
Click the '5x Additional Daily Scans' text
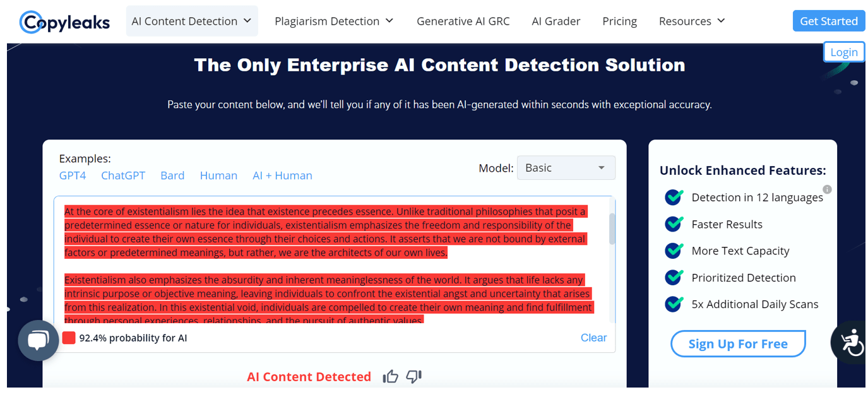click(755, 304)
